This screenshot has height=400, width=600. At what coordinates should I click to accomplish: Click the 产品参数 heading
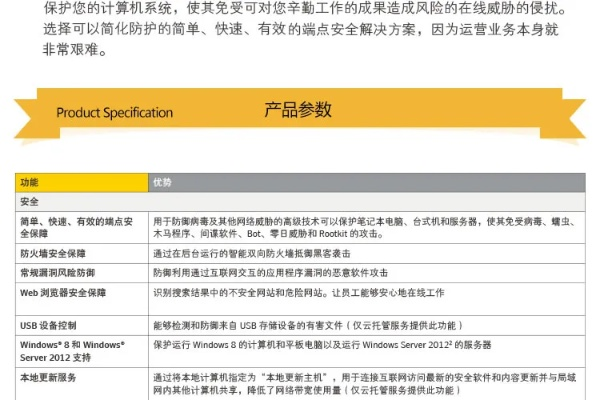point(297,110)
